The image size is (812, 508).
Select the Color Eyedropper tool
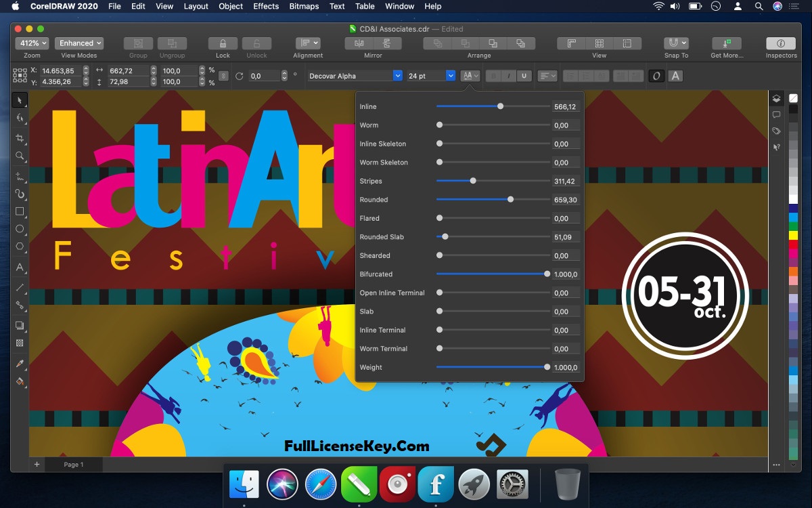coord(20,364)
